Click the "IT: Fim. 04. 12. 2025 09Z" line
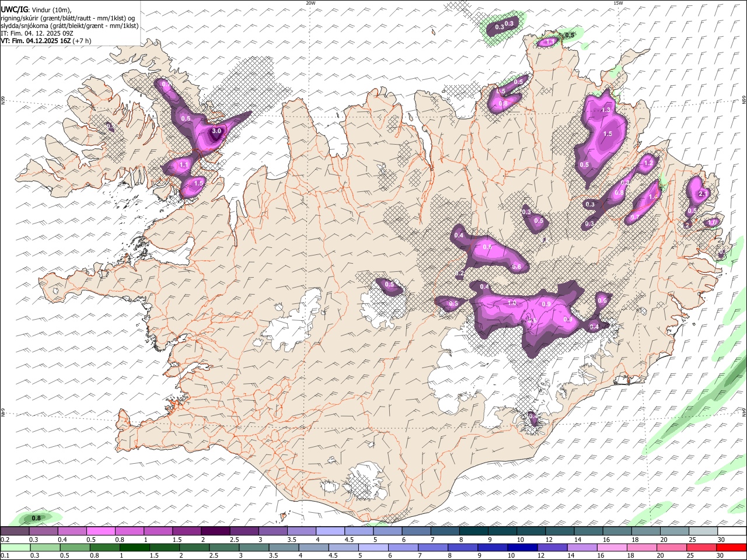This screenshot has width=747, height=560. (x=37, y=34)
